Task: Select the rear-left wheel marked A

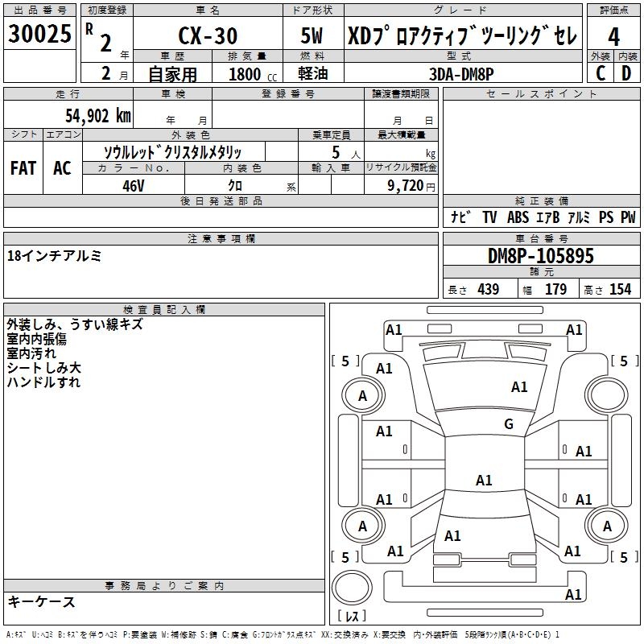Action: pos(363,526)
